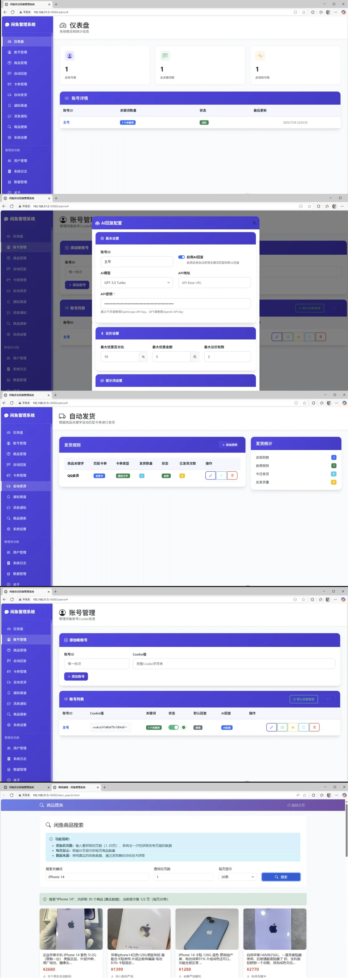The image size is (348, 980).
Task: Copy the 主号 account cookie value
Action: point(304,727)
